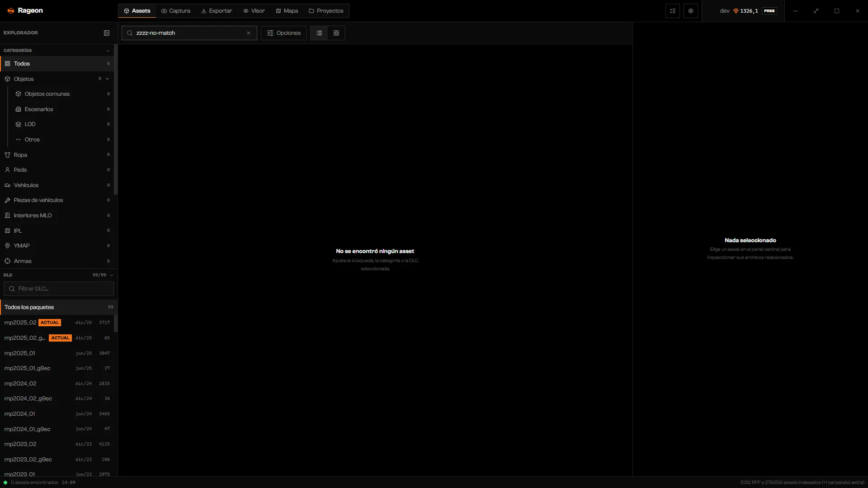868x488 pixels.
Task: Switch to list view
Action: 319,33
